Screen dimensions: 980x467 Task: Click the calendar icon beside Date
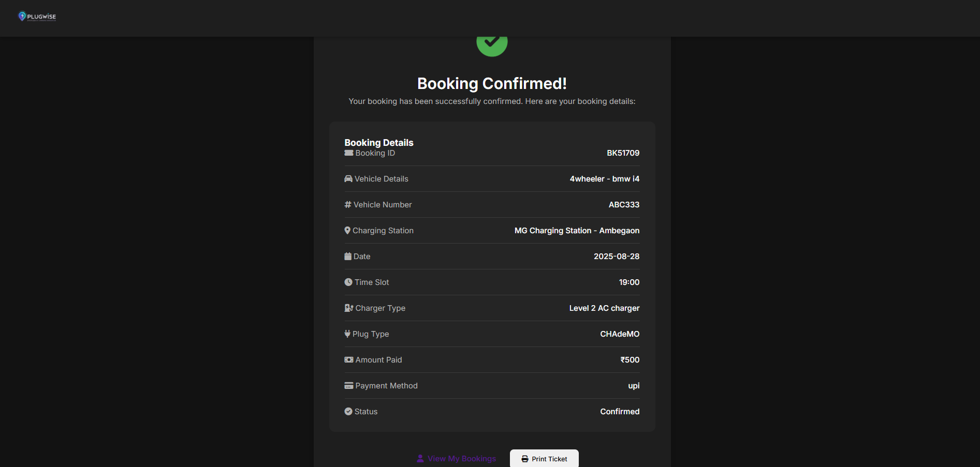click(x=348, y=257)
